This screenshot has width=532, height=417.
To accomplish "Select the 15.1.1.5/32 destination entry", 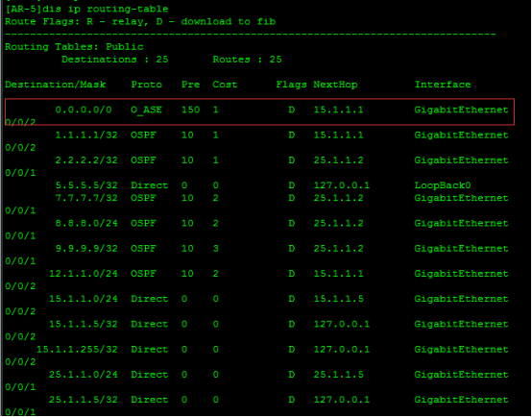I will [x=84, y=325].
